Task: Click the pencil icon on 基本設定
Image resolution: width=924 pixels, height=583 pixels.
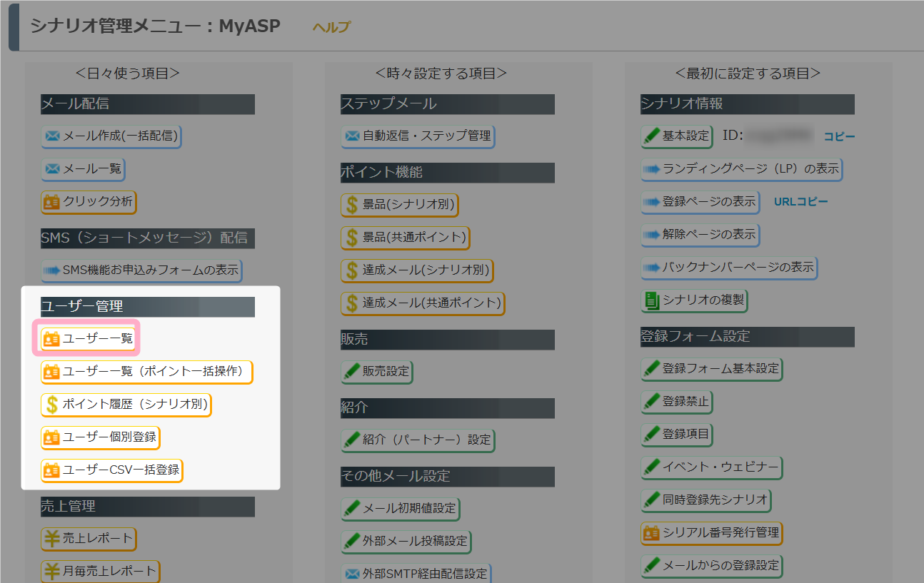Action: (652, 136)
